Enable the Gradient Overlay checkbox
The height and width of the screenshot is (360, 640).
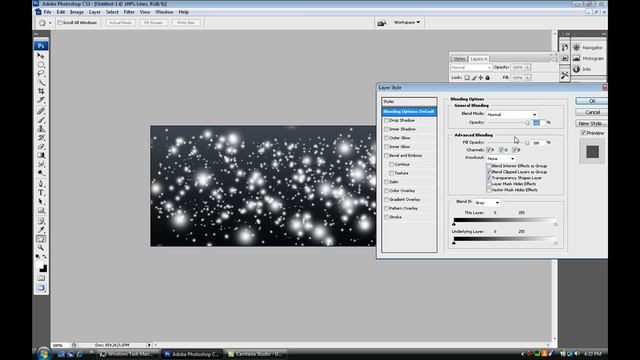pos(386,200)
